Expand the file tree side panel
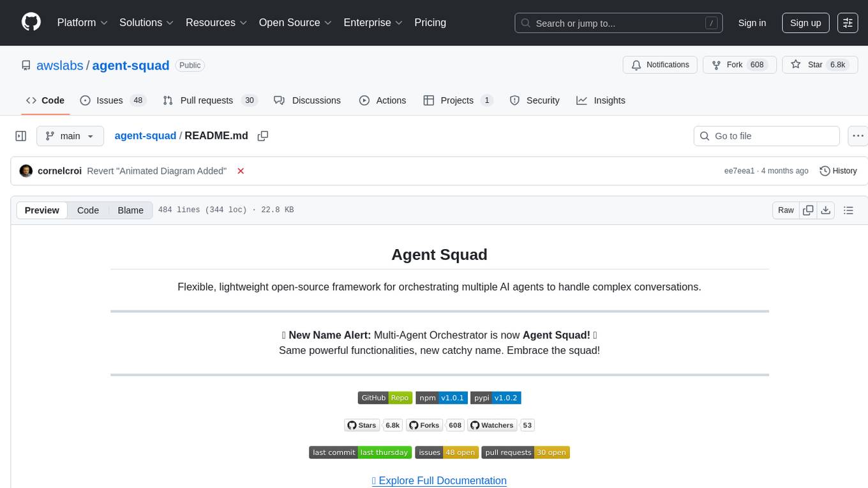Screen dimensions: 868x488 click(x=21, y=136)
